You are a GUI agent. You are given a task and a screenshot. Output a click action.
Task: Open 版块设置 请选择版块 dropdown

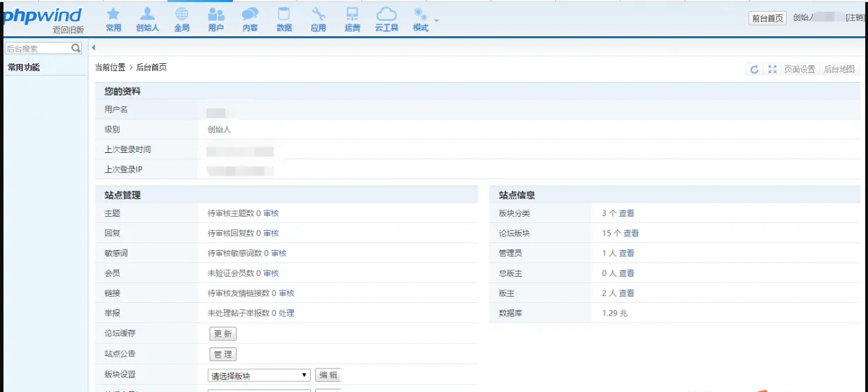point(259,375)
